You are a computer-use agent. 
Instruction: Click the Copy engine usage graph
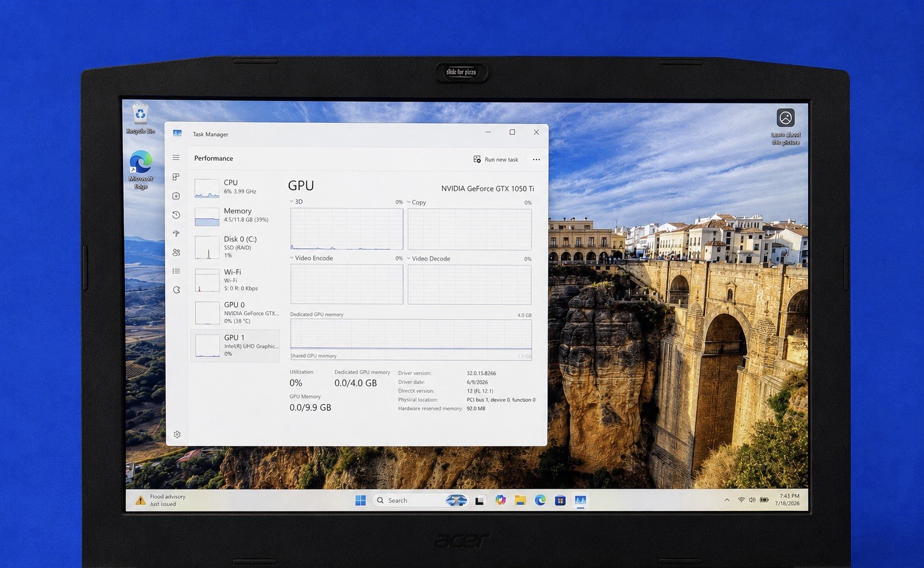[470, 229]
